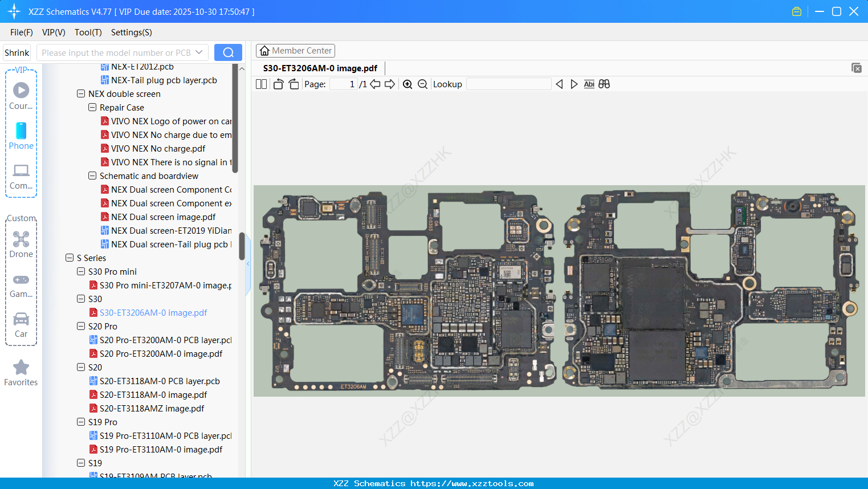Click the Lookup text field
Viewport: 868px width, 489px height.
pos(509,84)
